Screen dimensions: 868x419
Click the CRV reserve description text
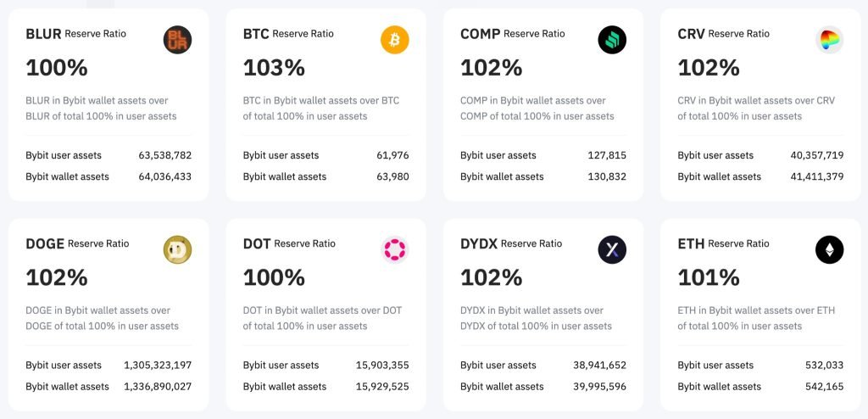tap(756, 108)
